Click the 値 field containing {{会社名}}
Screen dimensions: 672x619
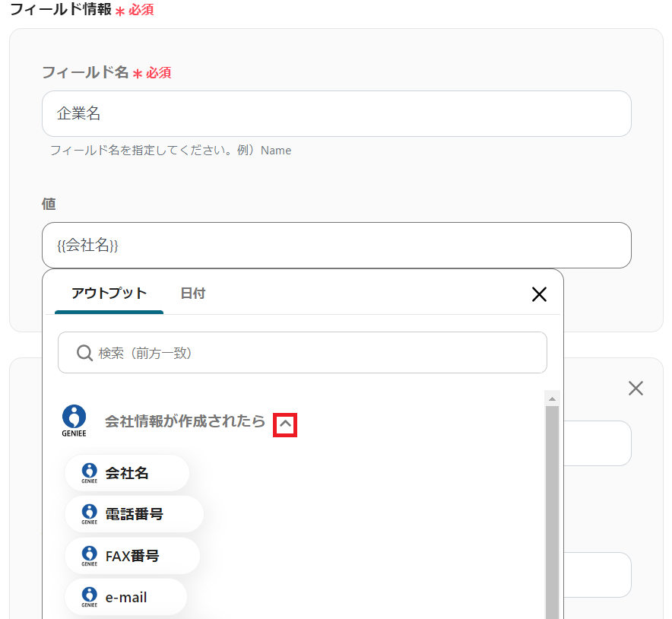click(336, 245)
